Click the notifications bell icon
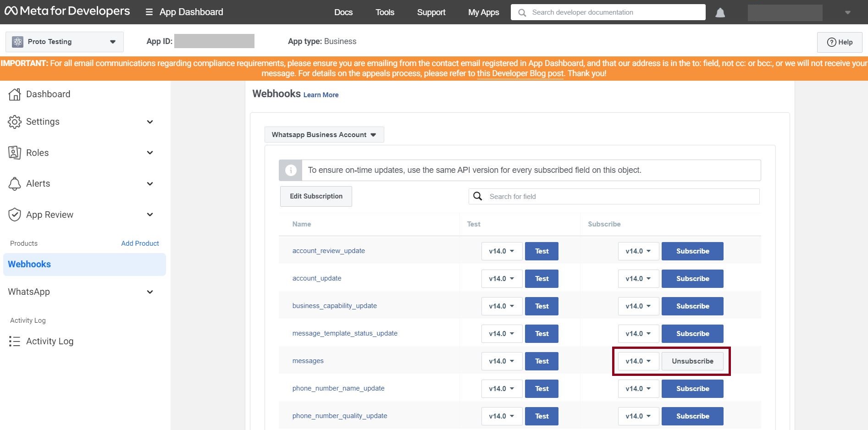The image size is (868, 430). tap(720, 12)
